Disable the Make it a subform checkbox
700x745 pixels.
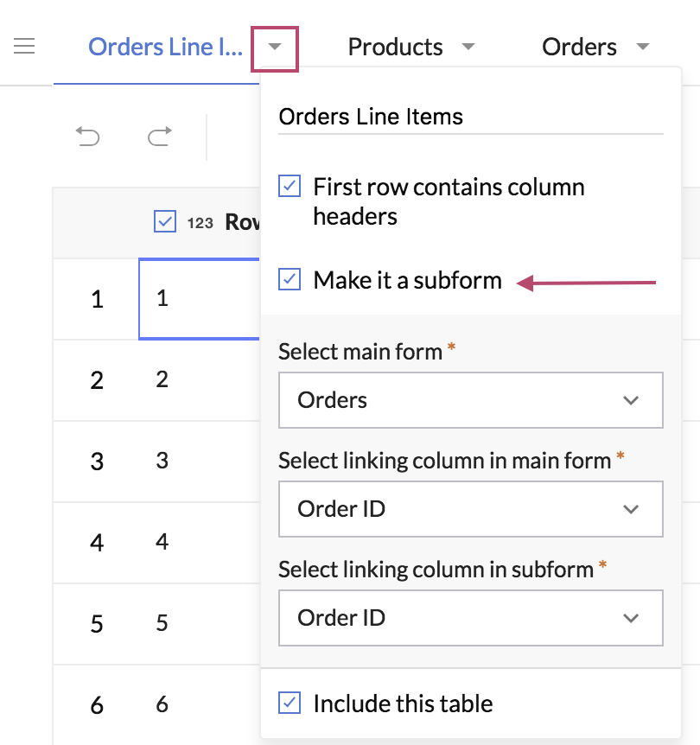(x=290, y=280)
